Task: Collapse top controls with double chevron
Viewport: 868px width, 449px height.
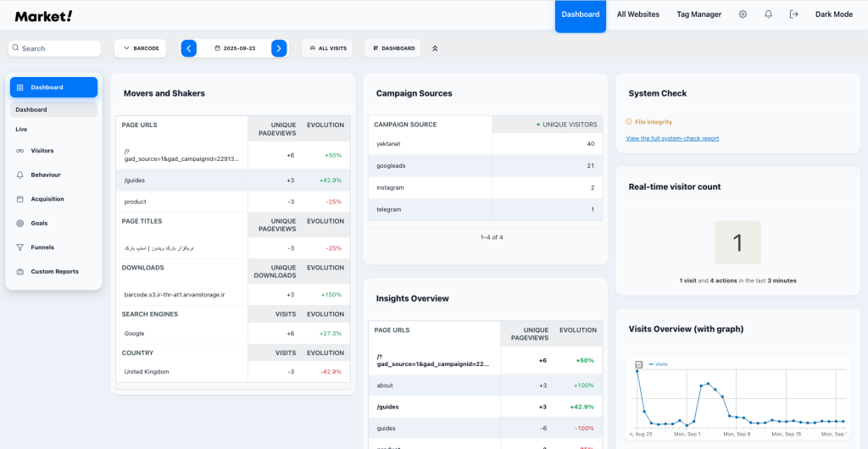Action: 435,48
